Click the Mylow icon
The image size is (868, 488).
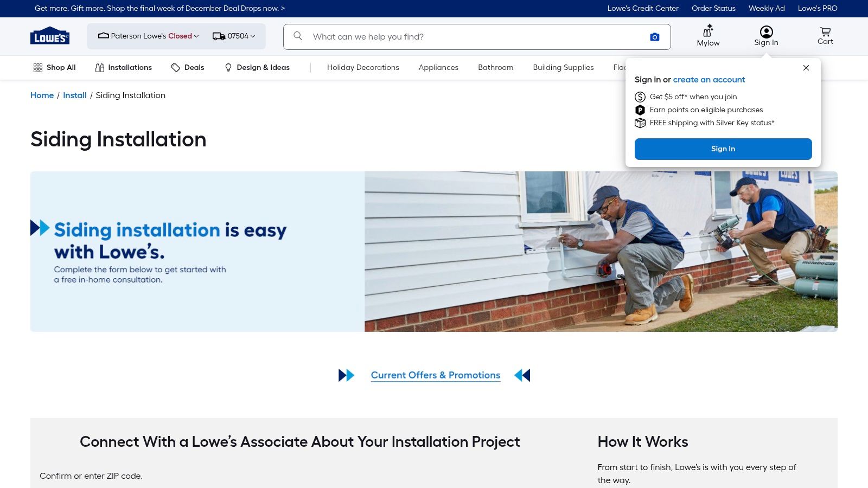707,31
